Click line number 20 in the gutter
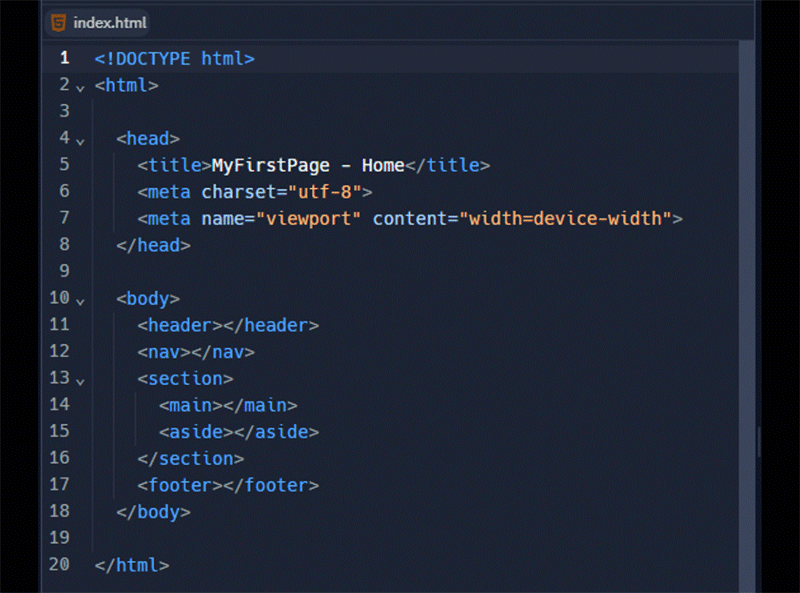800x593 pixels. [x=59, y=564]
